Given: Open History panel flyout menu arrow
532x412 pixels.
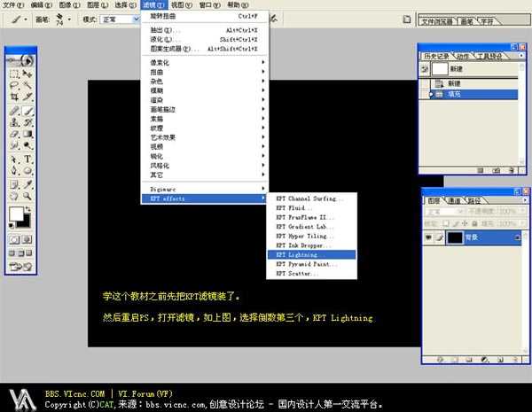Looking at the screenshot, I should 521,55.
